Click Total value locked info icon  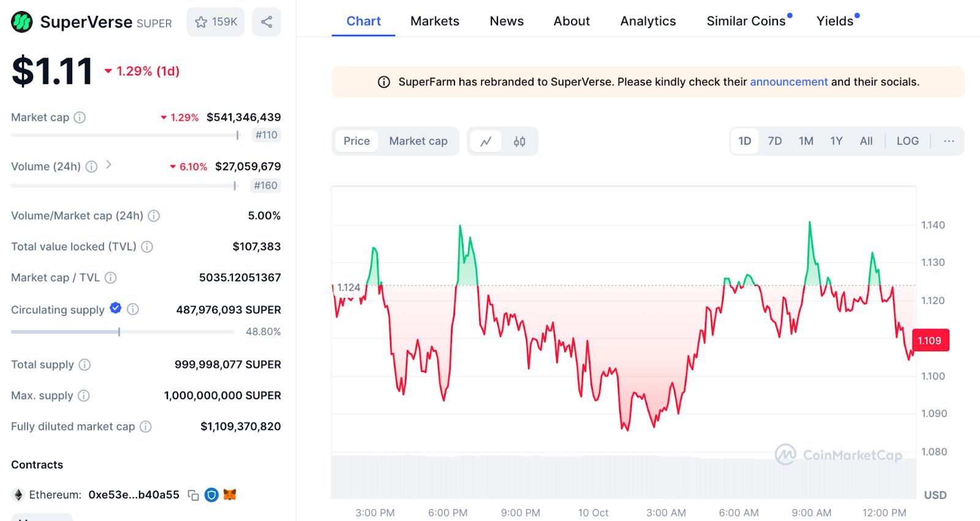[147, 247]
